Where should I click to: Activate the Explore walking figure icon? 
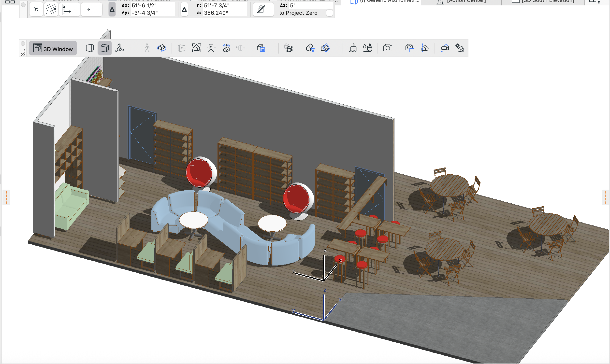(x=147, y=48)
